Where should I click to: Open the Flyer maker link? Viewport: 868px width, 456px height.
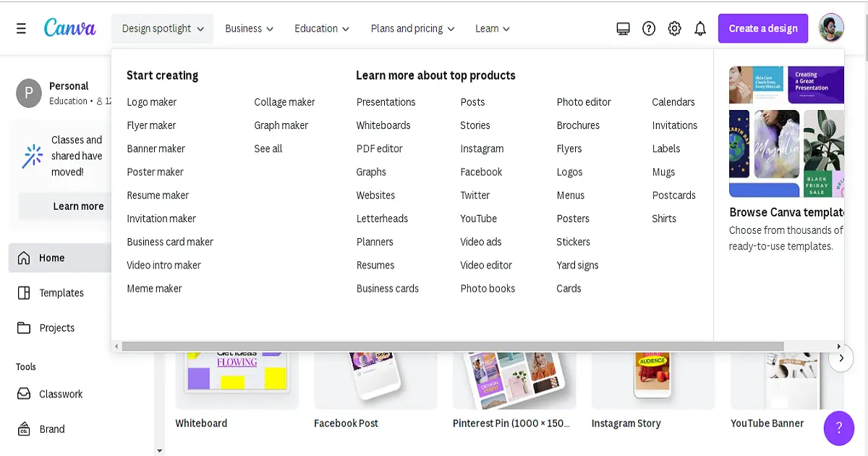(151, 125)
